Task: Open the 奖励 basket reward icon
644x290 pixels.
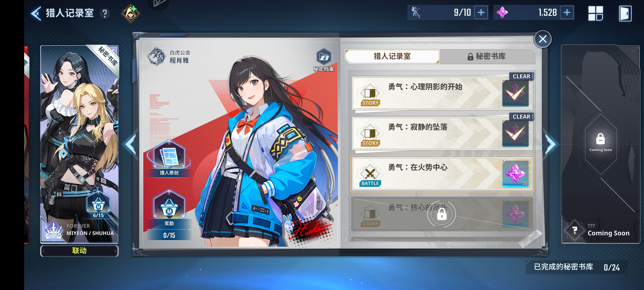Action: (169, 208)
